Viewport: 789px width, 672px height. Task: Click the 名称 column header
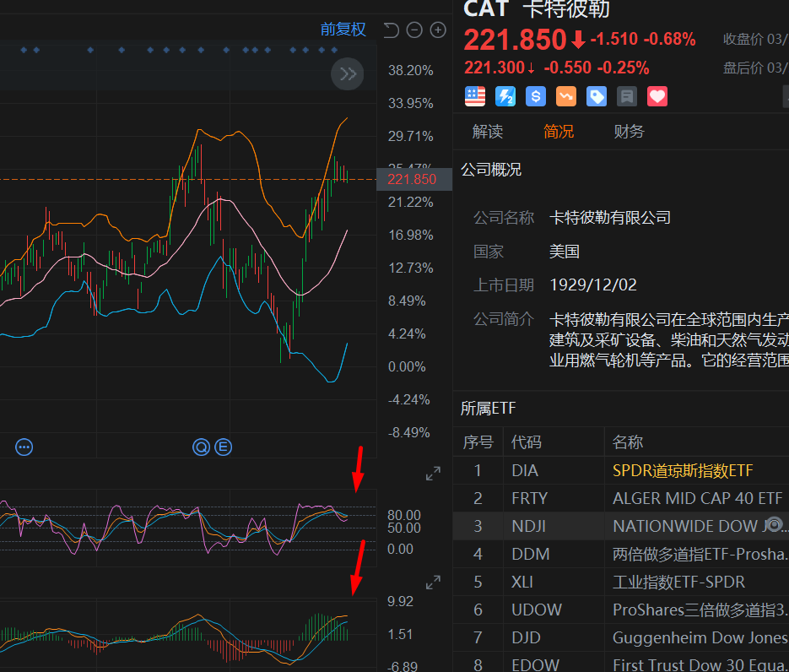[x=628, y=442]
